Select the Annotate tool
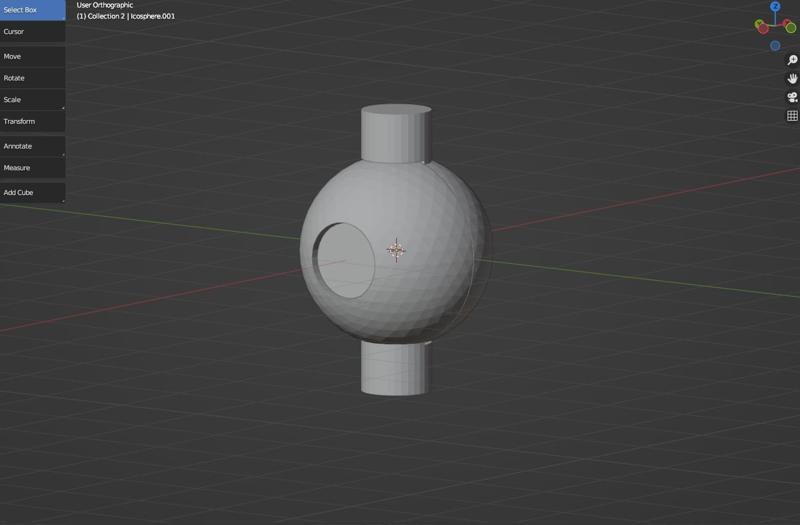The height and width of the screenshot is (525, 800). click(x=33, y=146)
